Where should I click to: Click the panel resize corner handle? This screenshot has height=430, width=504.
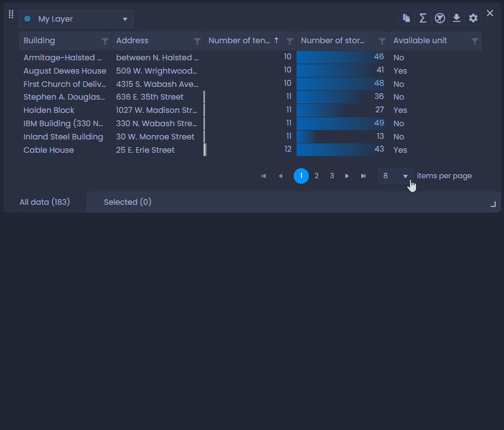493,204
